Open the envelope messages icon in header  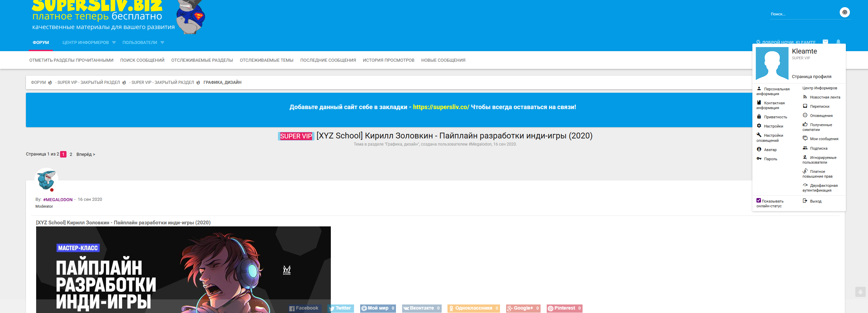point(825,42)
